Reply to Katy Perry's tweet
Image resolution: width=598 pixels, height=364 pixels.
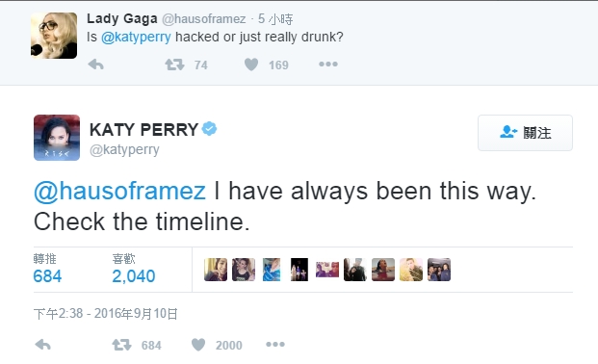pos(42,345)
